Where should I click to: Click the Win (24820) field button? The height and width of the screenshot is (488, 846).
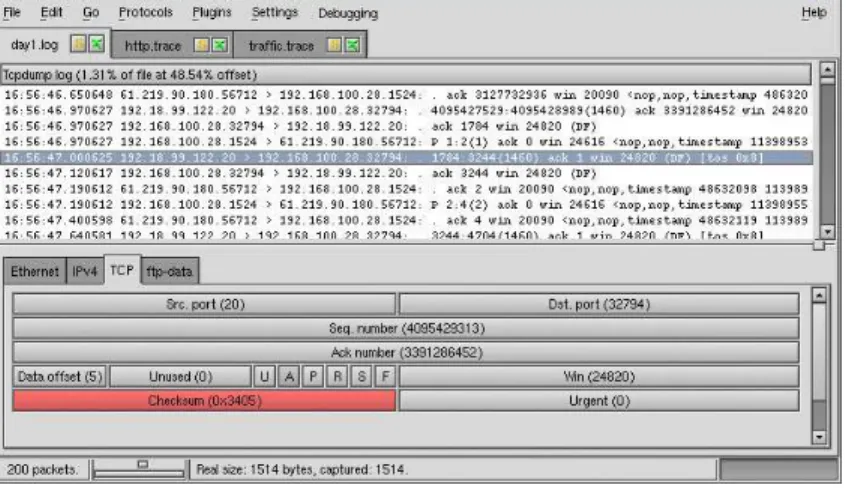599,377
